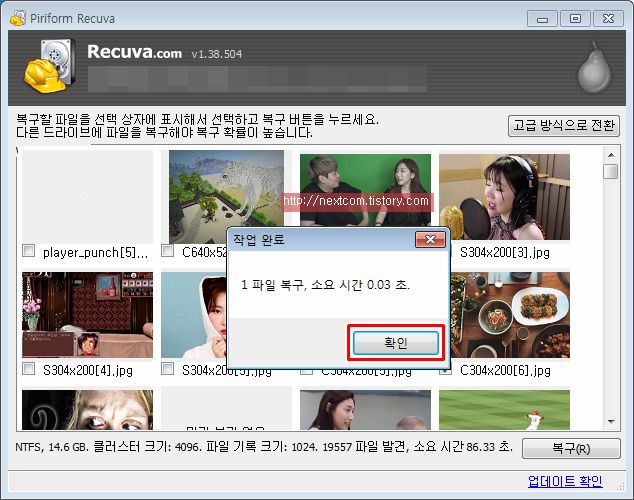Click the S304x200[3].jpg file name

coord(505,252)
